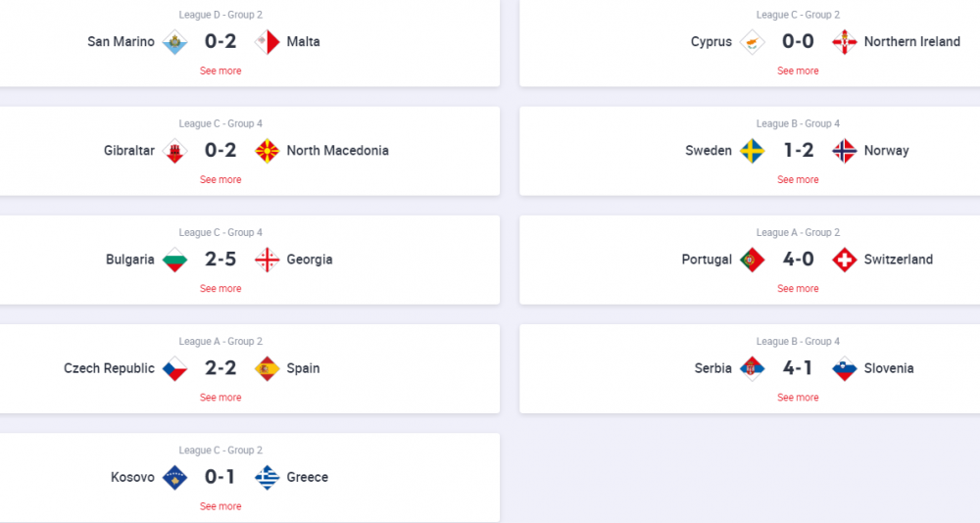This screenshot has height=523, width=980.
Task: Click the San Marino flag icon
Action: pyautogui.click(x=175, y=42)
